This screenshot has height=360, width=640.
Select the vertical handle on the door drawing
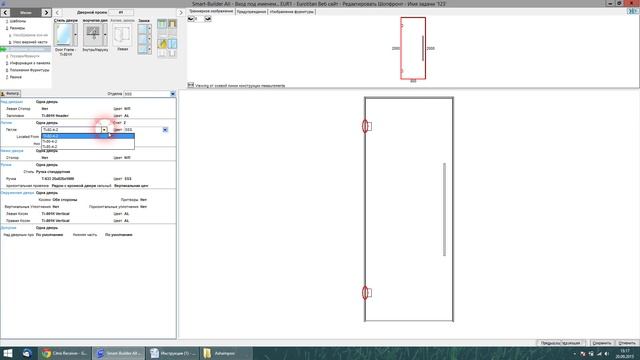444,209
